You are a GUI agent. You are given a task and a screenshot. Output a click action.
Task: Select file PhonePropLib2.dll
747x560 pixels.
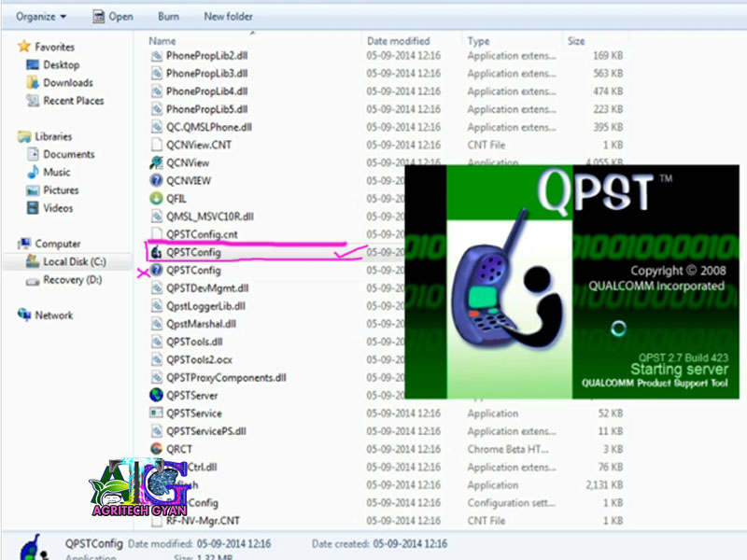coord(206,56)
